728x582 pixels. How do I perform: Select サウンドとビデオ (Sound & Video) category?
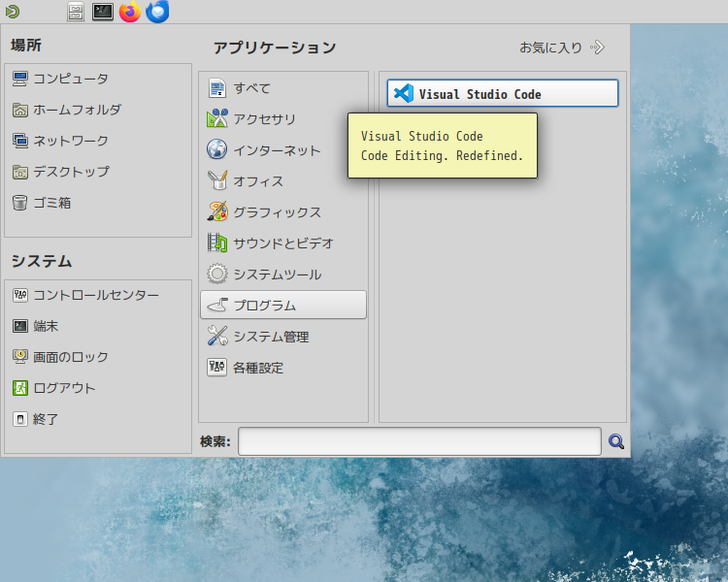[x=283, y=243]
